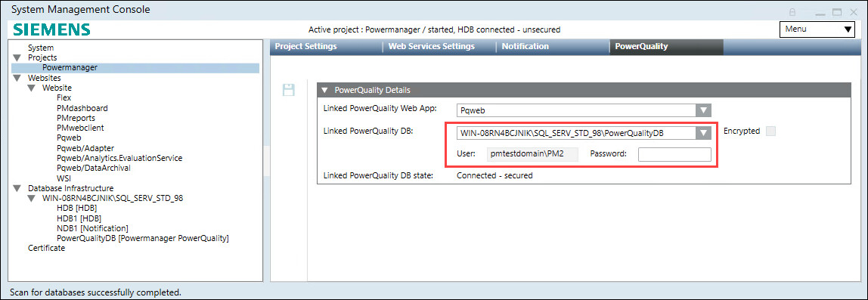Collapse the Database Infrastructure node
The height and width of the screenshot is (300, 868).
[x=16, y=188]
